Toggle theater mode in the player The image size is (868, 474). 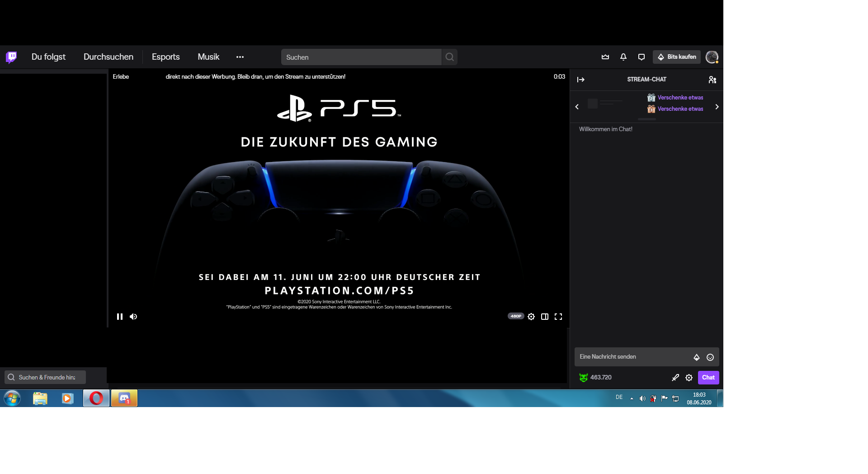(544, 317)
